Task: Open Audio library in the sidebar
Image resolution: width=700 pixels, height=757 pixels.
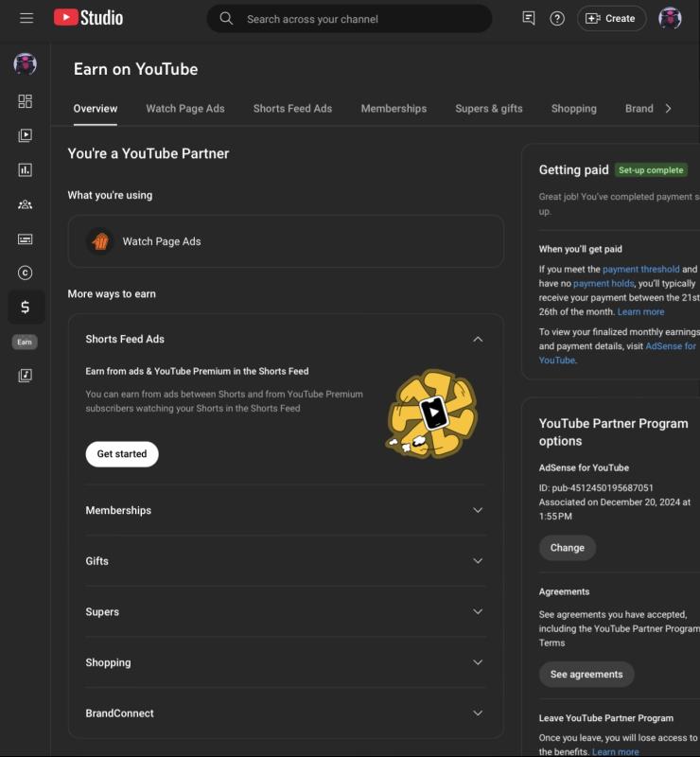Action: pos(26,375)
